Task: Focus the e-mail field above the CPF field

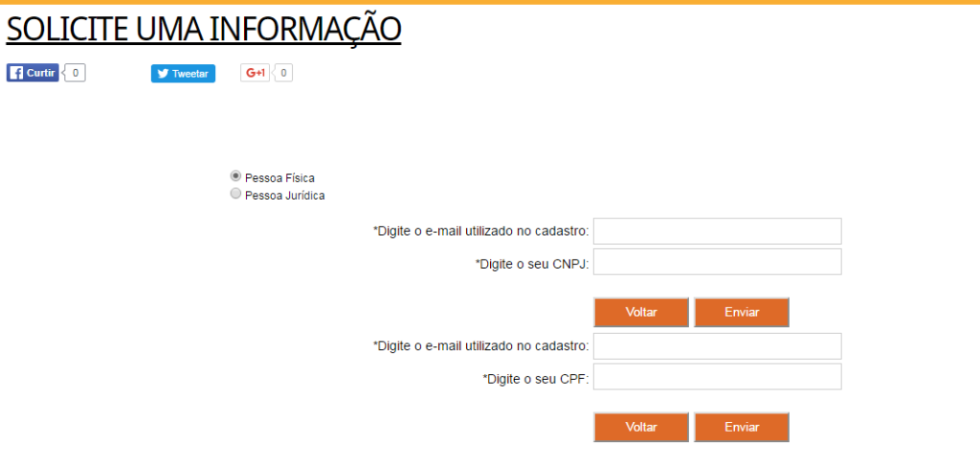Action: pos(717,345)
